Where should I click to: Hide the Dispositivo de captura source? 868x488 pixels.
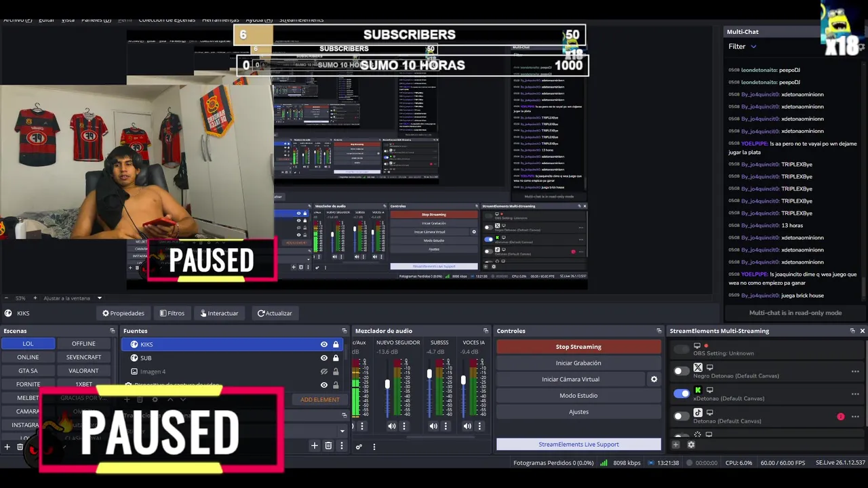tap(324, 385)
